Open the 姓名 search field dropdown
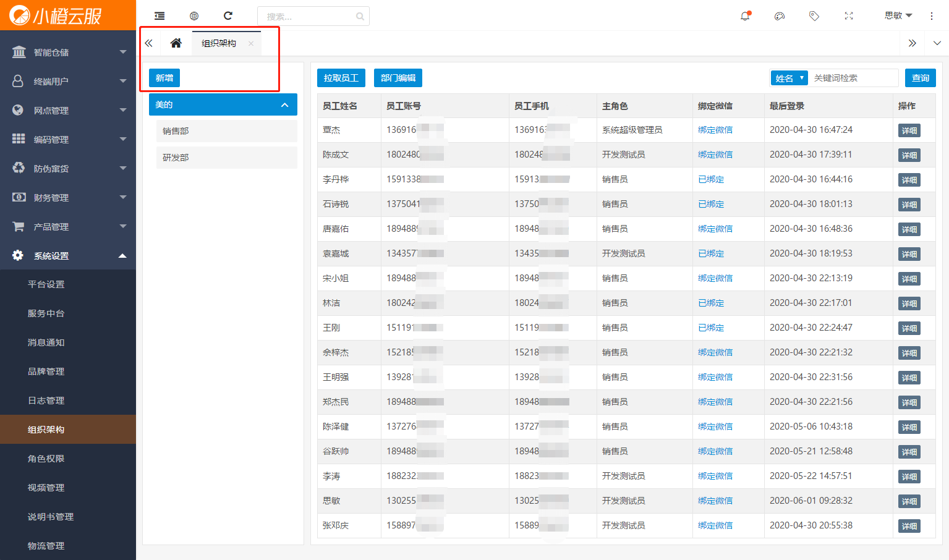This screenshot has height=560, width=949. tap(789, 78)
